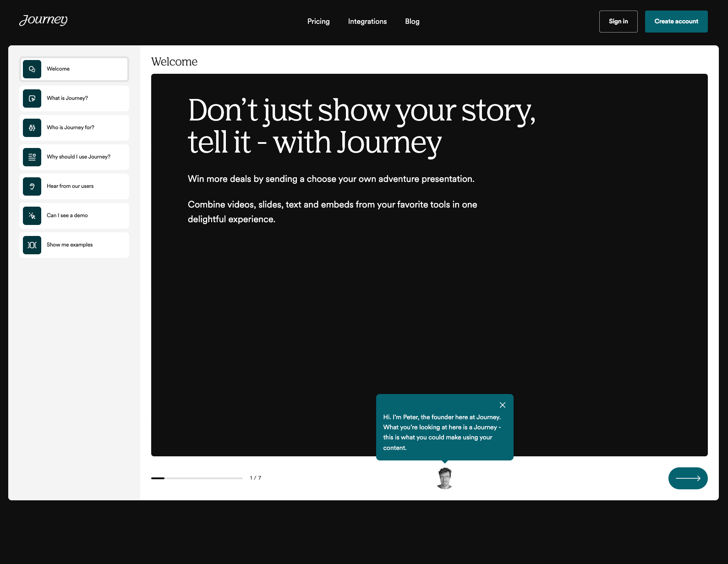Click the Can I see a demo click icon

coord(32,216)
